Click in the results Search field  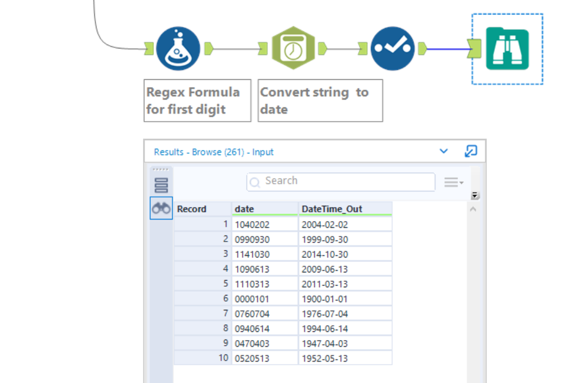click(x=341, y=182)
